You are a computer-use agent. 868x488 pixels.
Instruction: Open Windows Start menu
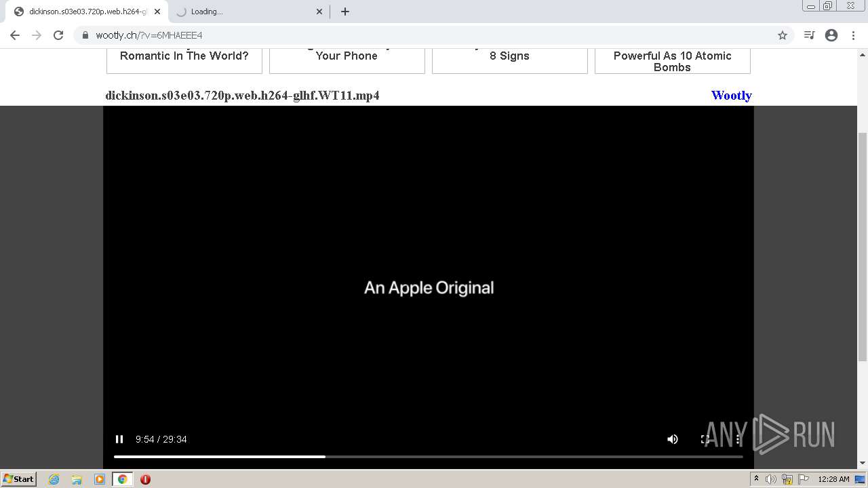coord(18,479)
